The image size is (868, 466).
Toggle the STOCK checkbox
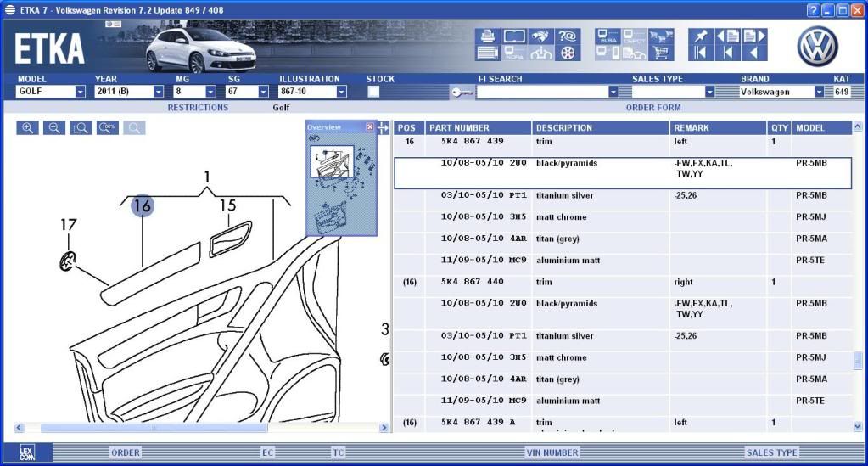click(x=373, y=92)
